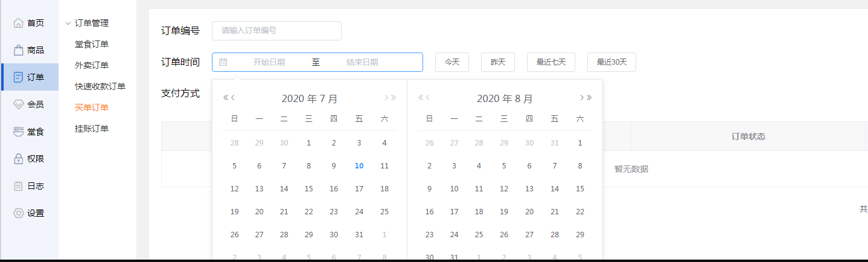This screenshot has width=868, height=262.
Task: Pick July 4 in the Saturday column
Action: pos(385,143)
